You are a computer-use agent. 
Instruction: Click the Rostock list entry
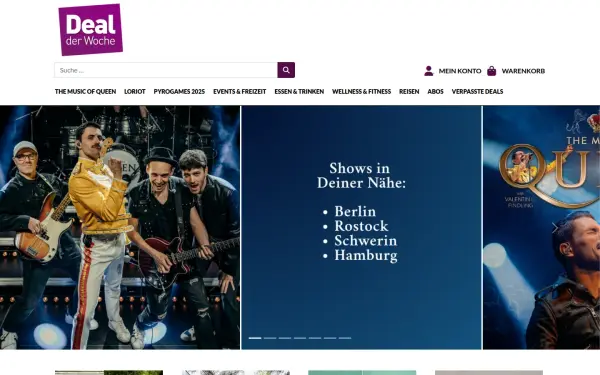tap(361, 226)
